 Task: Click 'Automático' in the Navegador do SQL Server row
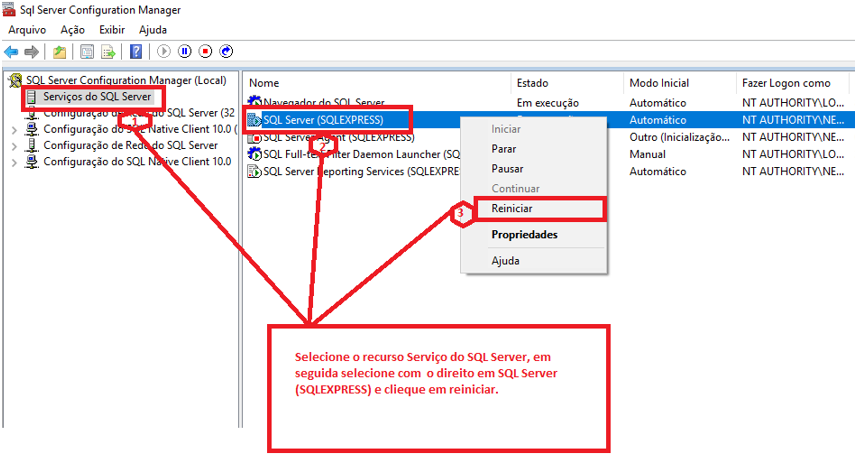658,103
